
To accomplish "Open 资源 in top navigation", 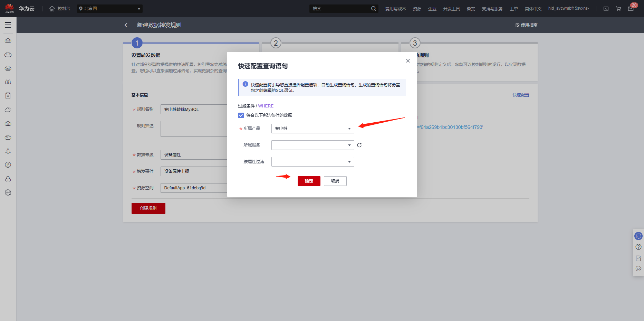I will pyautogui.click(x=417, y=9).
